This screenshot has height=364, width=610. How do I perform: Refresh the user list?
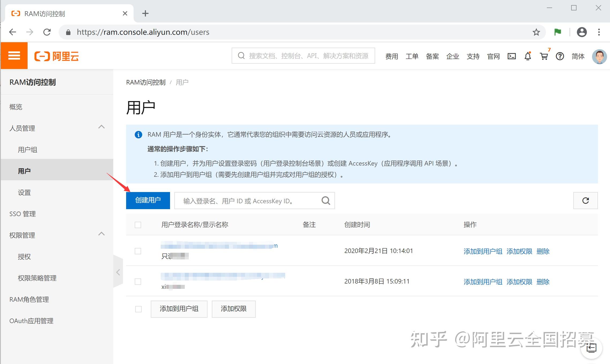pyautogui.click(x=586, y=201)
